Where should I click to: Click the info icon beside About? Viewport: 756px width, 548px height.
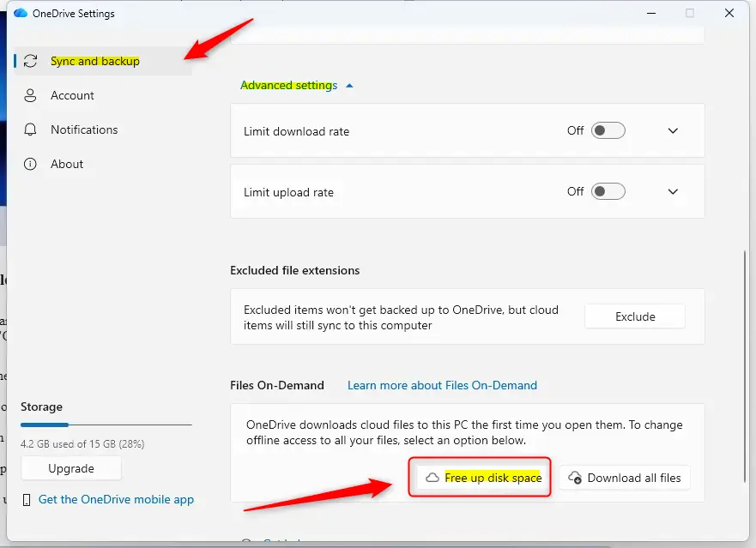point(30,164)
